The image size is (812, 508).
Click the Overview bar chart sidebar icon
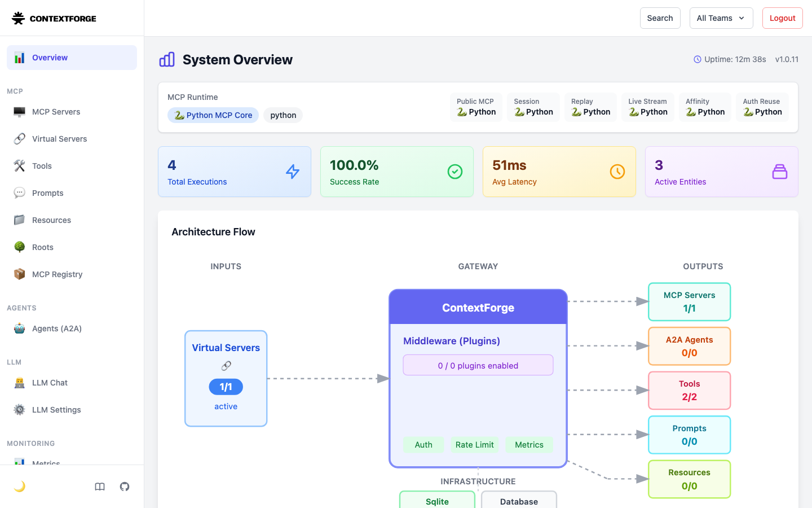[x=20, y=58]
